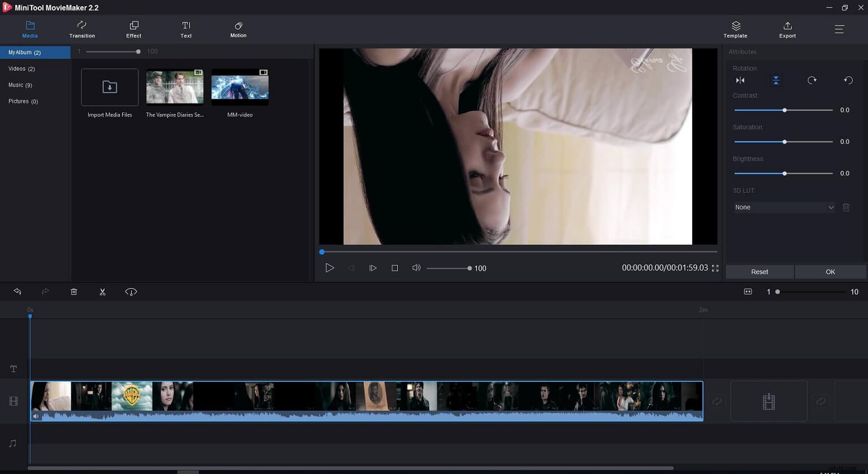Toggle fullscreen preview mode

[715, 268]
